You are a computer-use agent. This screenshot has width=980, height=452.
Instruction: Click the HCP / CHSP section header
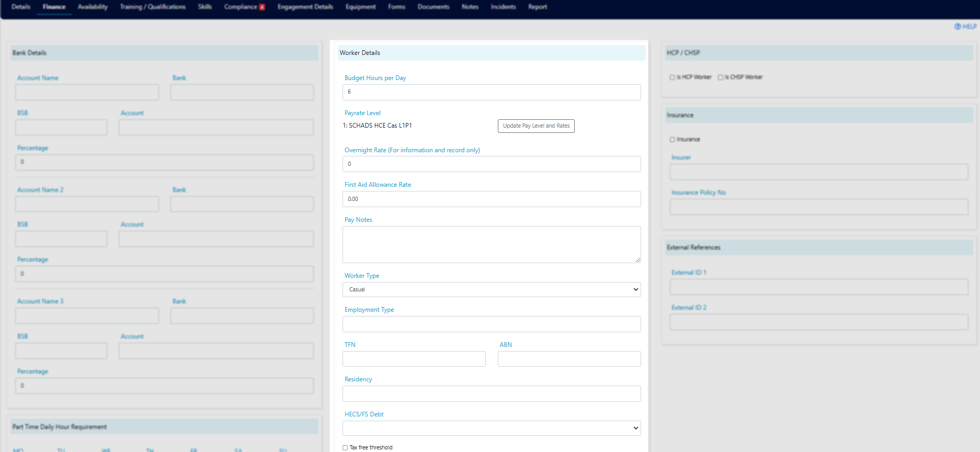point(819,53)
